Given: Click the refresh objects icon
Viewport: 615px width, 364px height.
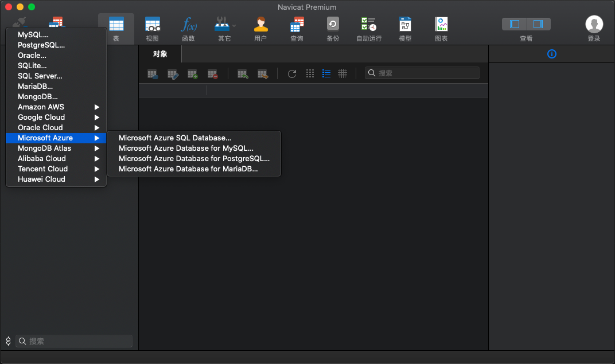Looking at the screenshot, I should click(292, 74).
